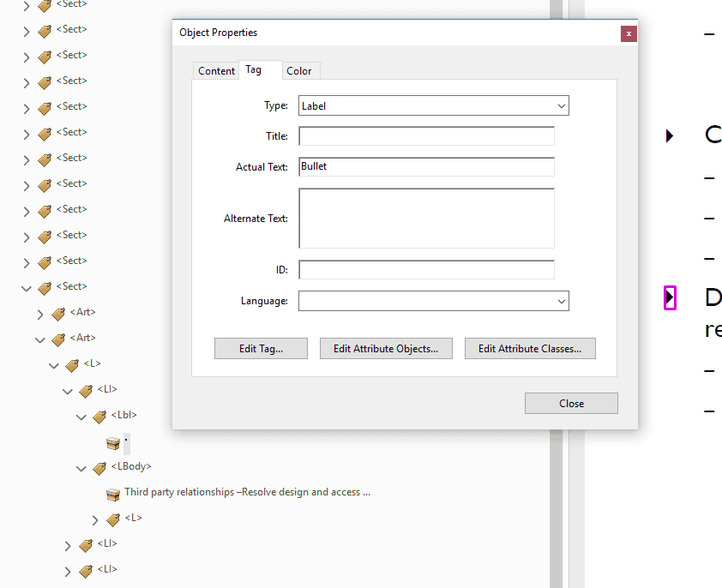Viewport: 722px width, 588px height.
Task: Switch to the Color tab
Action: click(300, 70)
